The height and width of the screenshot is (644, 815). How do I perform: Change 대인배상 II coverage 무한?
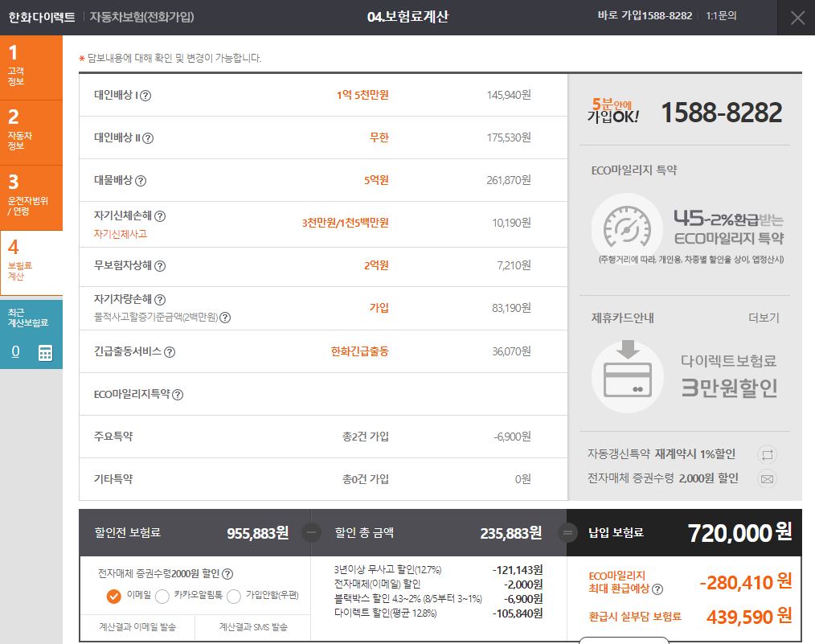pos(379,137)
